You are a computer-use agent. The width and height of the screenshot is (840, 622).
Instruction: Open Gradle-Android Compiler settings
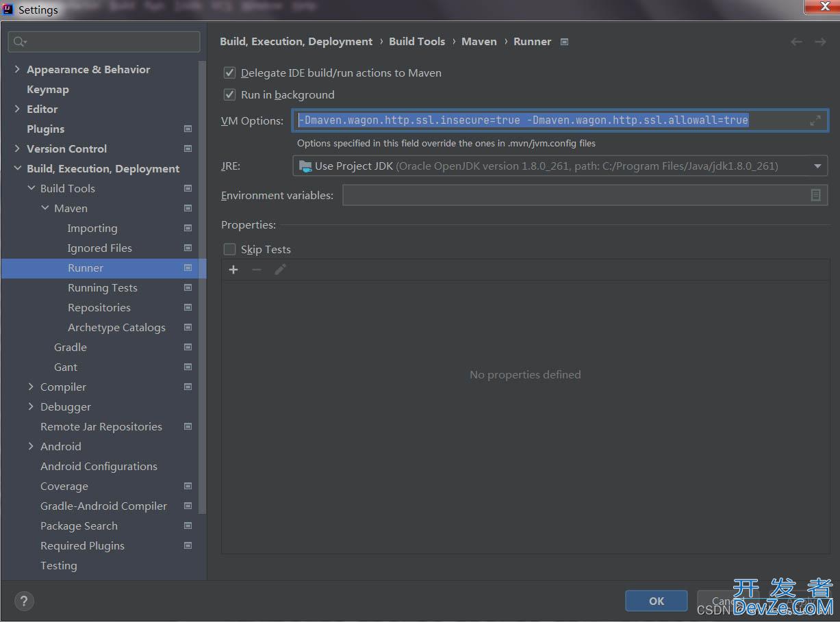(104, 506)
